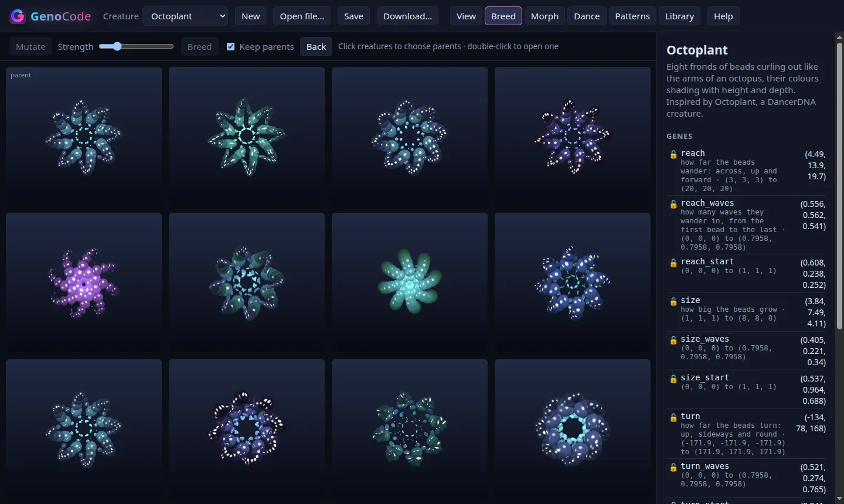This screenshot has width=844, height=504.
Task: Click the Back button
Action: tap(316, 46)
